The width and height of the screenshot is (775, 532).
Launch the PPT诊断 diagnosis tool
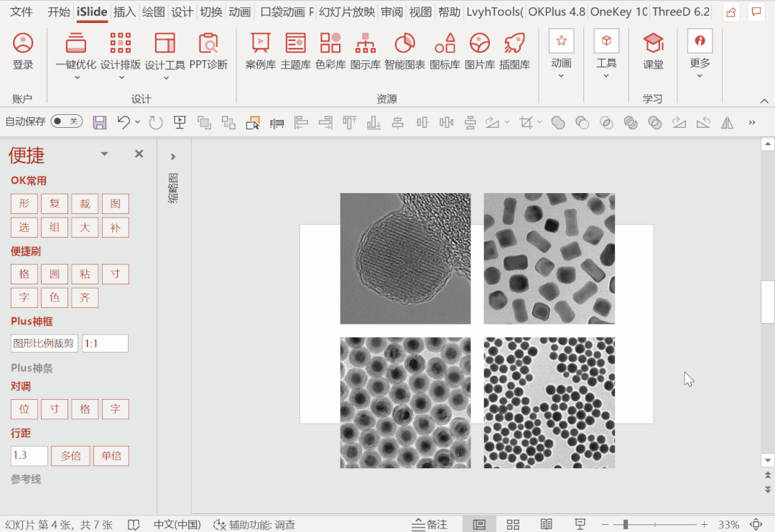click(208, 44)
